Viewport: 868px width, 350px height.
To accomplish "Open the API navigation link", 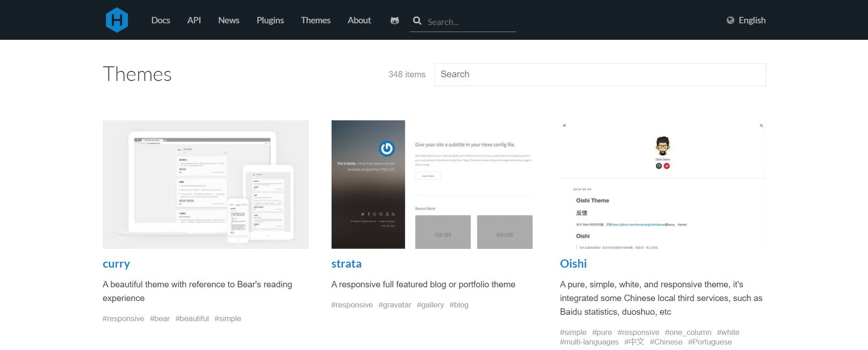I will pos(194,20).
